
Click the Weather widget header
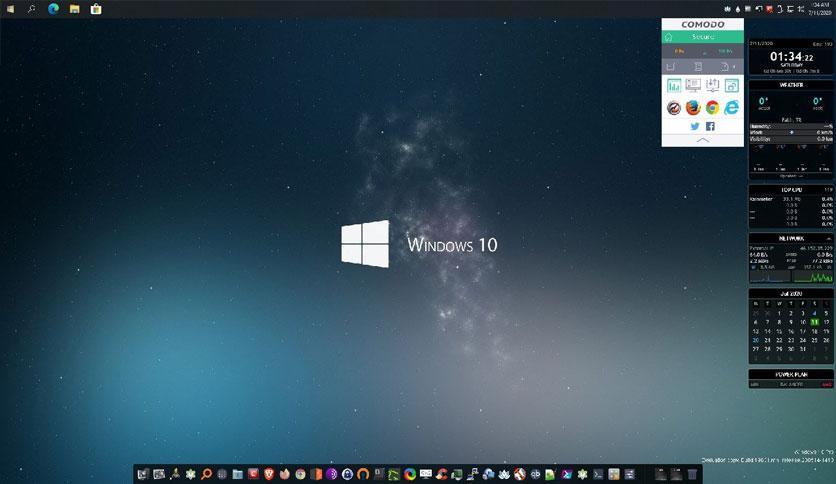[x=791, y=85]
